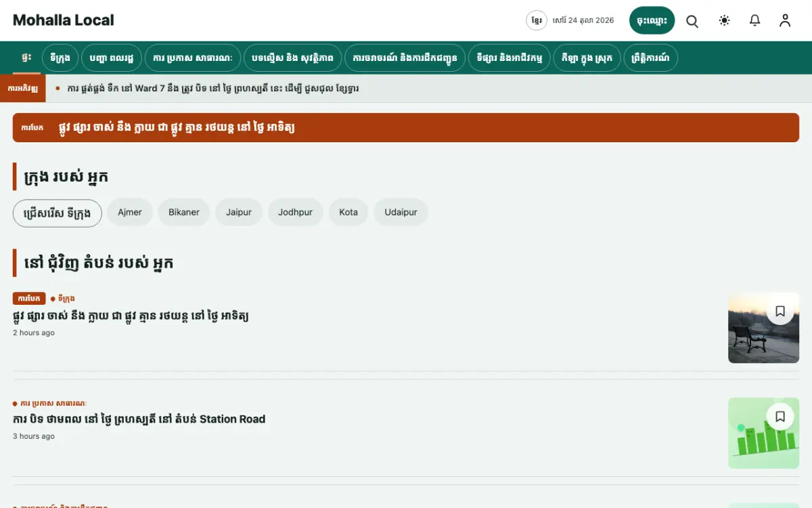Pick the Jodhpur city chip
The height and width of the screenshot is (508, 812).
coord(296,212)
